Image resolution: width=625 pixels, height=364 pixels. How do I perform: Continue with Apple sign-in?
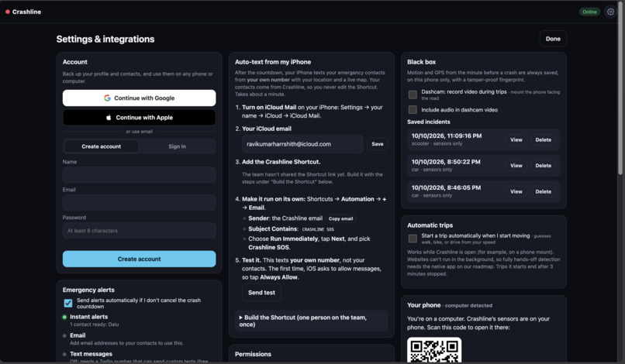tap(139, 118)
